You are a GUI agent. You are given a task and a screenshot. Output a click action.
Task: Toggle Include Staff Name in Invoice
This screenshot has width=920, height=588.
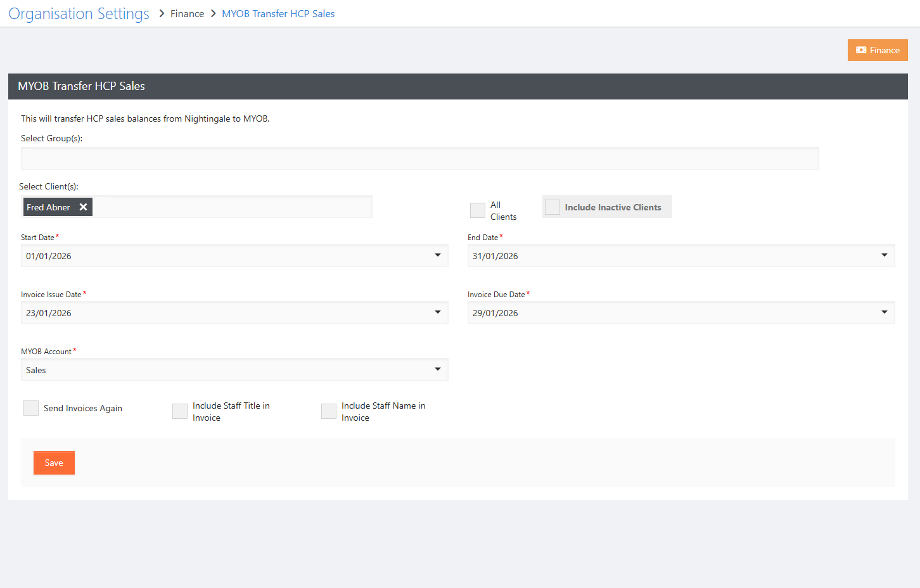tap(329, 411)
